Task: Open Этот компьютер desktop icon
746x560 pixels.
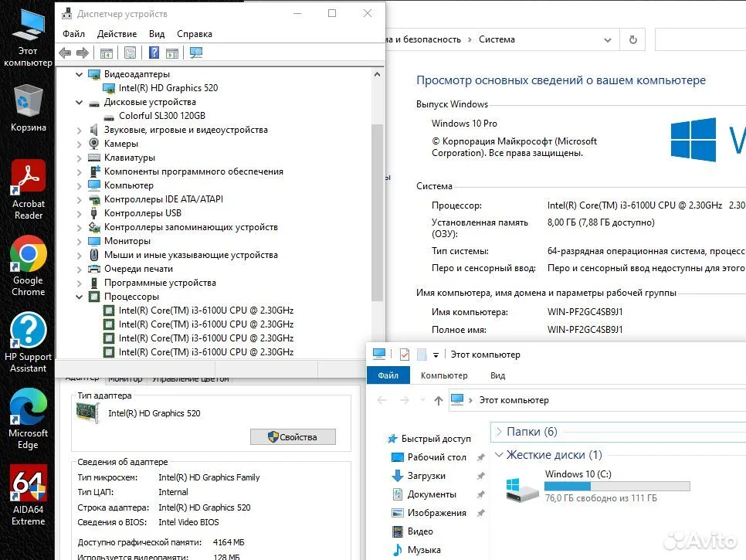Action: pyautogui.click(x=28, y=38)
